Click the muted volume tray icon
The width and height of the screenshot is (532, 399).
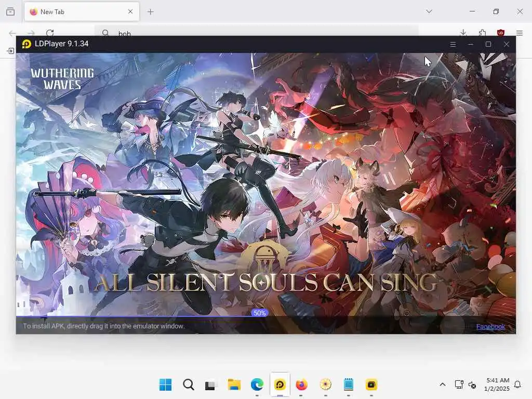click(472, 385)
